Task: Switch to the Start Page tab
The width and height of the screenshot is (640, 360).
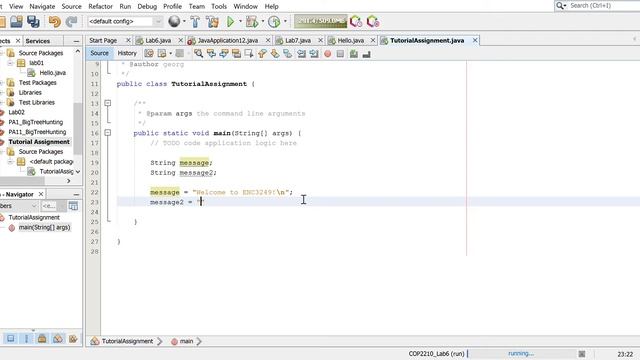Action: [103, 40]
